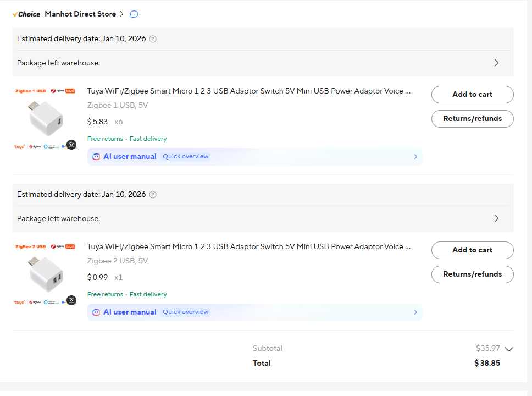Expand the AI user manual arrow for Zigbee 2 USB

415,312
